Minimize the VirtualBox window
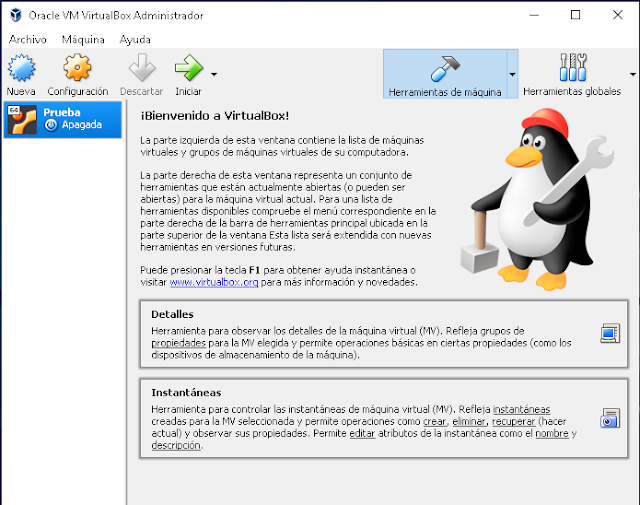640x505 pixels. click(x=534, y=15)
